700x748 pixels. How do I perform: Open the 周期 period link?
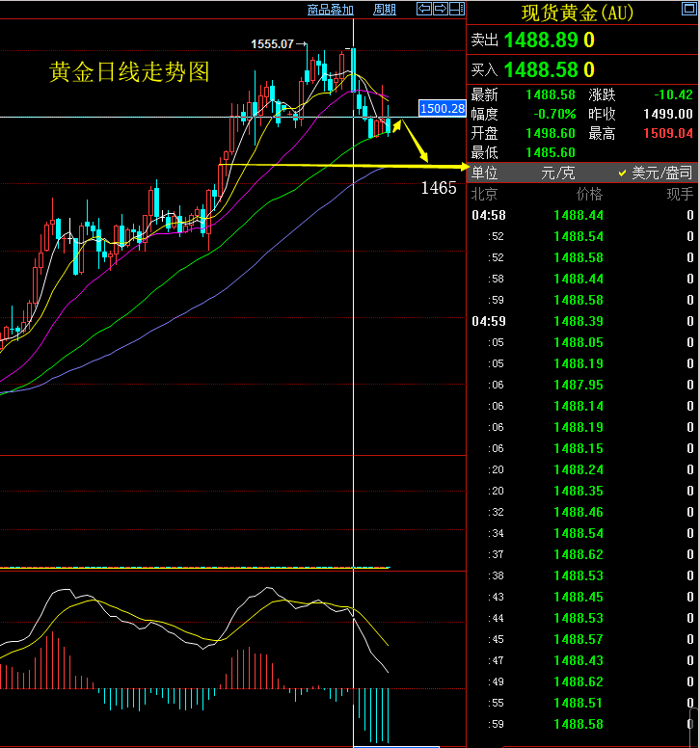coord(385,10)
